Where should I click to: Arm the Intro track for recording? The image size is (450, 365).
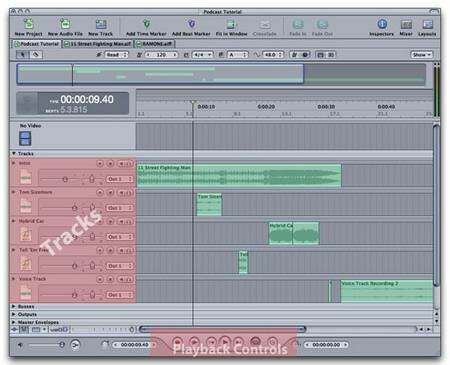[100, 163]
